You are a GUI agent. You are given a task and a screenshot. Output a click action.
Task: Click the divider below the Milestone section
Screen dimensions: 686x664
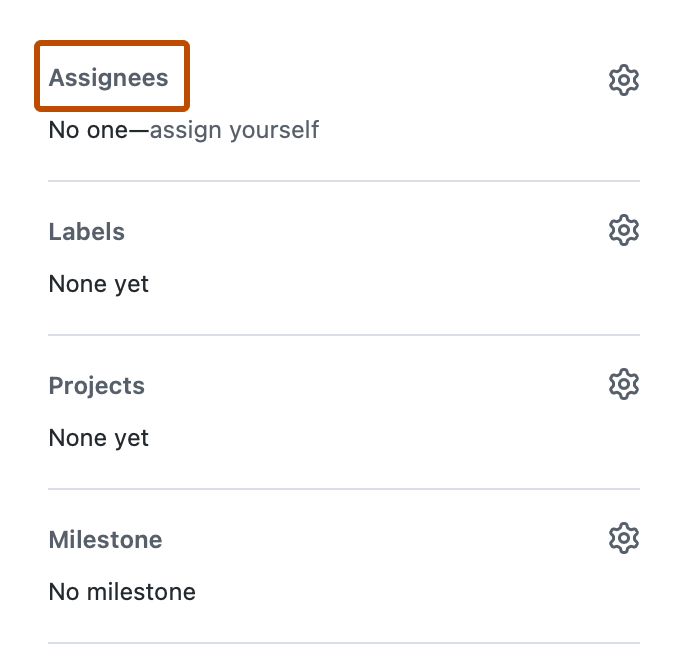coord(343,643)
